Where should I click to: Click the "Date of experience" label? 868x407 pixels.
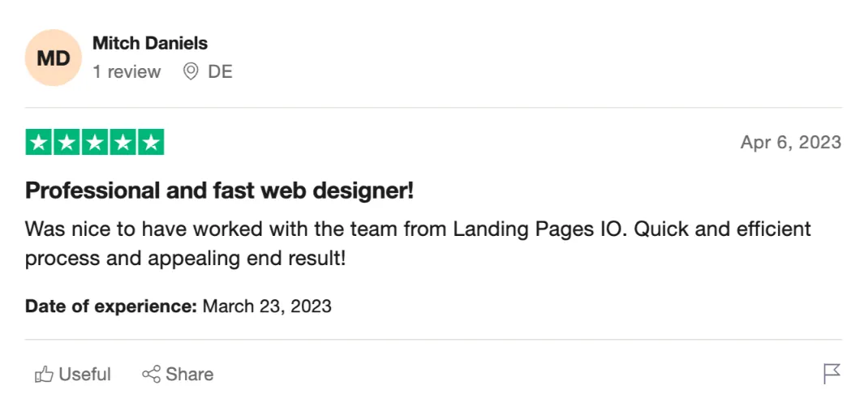(111, 306)
